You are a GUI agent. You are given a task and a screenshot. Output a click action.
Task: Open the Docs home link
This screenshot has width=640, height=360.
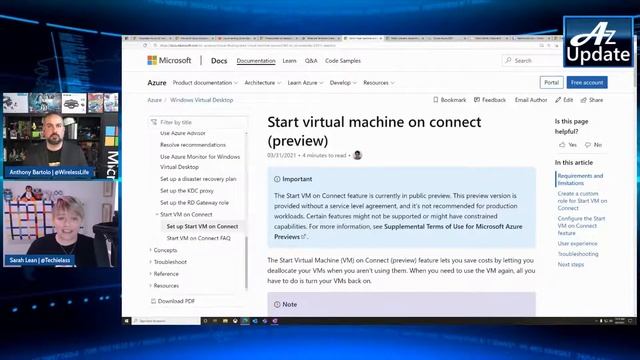pos(219,61)
